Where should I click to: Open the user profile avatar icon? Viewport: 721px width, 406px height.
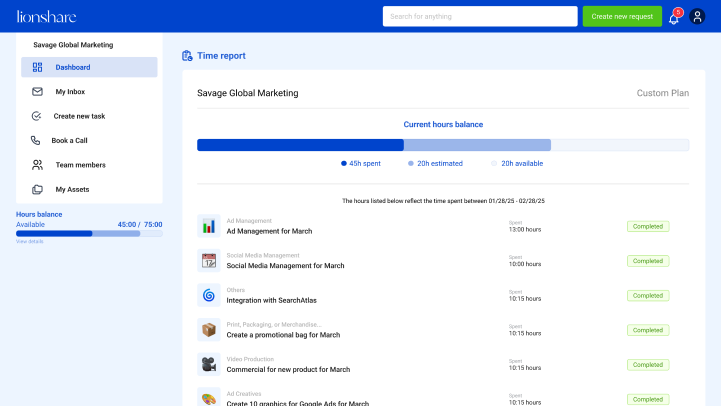coord(697,16)
